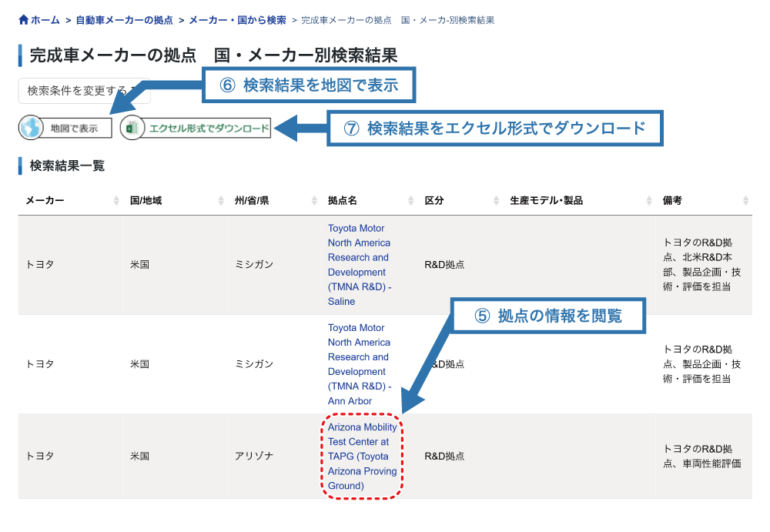Sort by 州/省/県 column arrows
770x532 pixels.
tap(314, 201)
